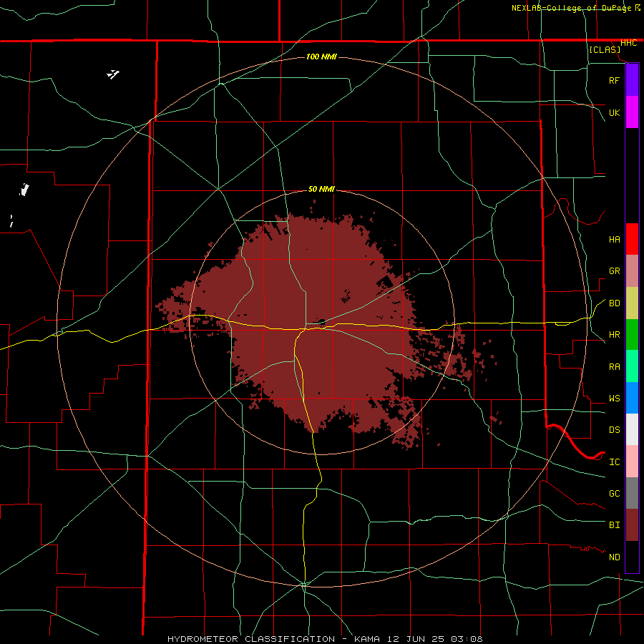Screen dimensions: 644x644
Task: Select the "HA" legend label
Action: [614, 240]
